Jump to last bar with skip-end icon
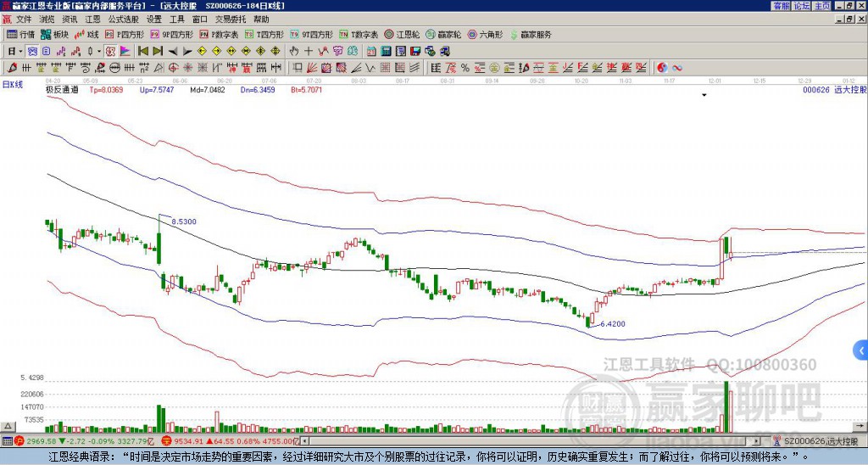The height and width of the screenshot is (465, 868). pos(157,52)
